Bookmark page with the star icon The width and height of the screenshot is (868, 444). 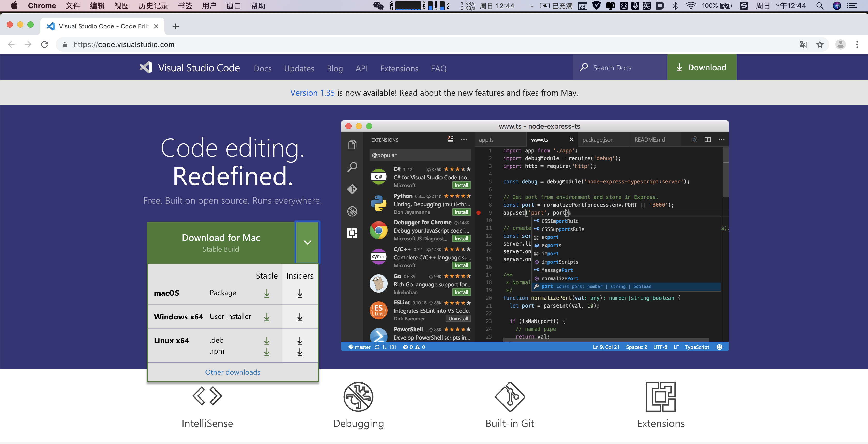click(819, 44)
